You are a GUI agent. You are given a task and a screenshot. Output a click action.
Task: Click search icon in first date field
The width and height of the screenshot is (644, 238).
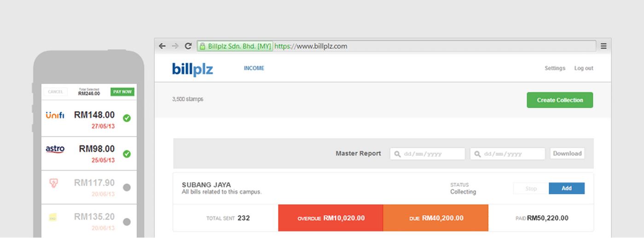(398, 154)
